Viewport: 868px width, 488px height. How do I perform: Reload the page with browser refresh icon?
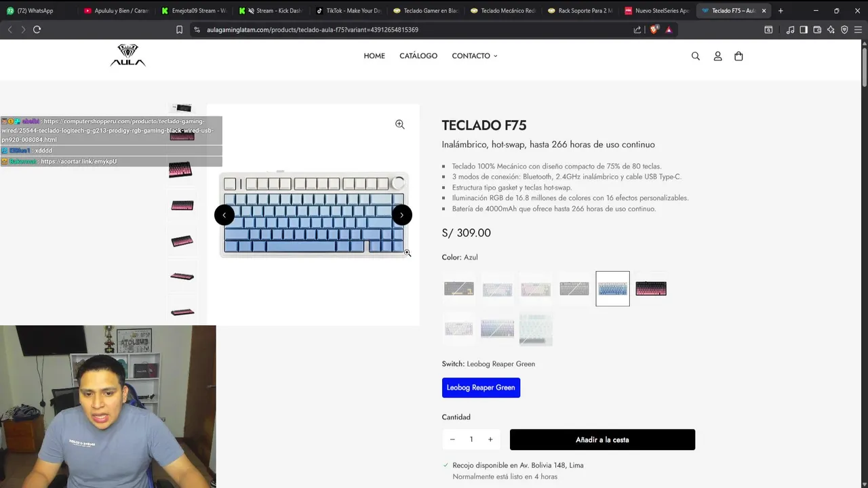pos(37,30)
